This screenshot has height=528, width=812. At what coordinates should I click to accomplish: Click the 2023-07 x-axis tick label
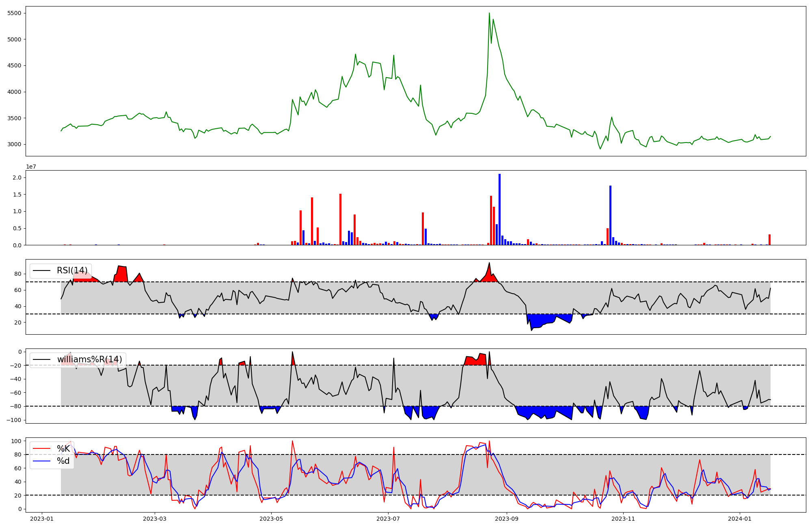click(388, 519)
